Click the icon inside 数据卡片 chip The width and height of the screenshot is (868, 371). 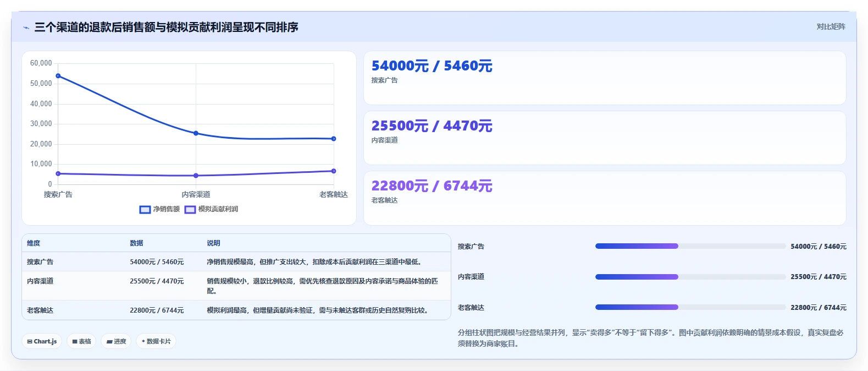pyautogui.click(x=143, y=341)
